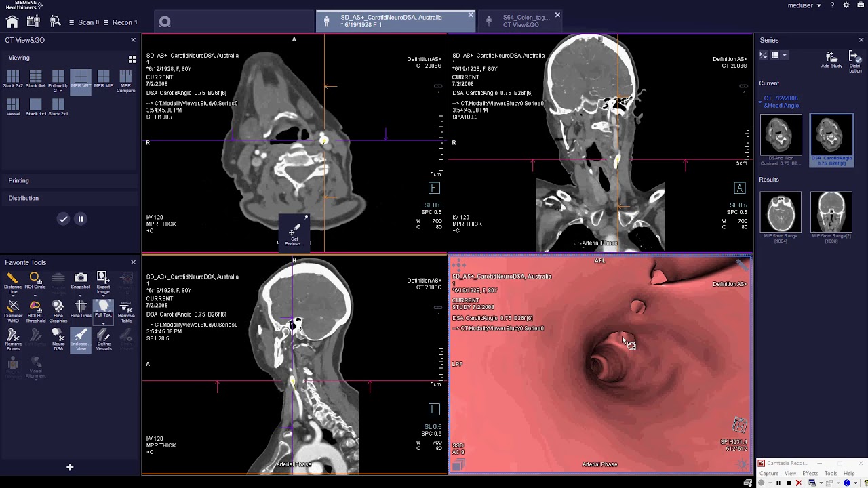Screen dimensions: 868x488
Task: Open the Scan 0 list
Action: tap(84, 22)
